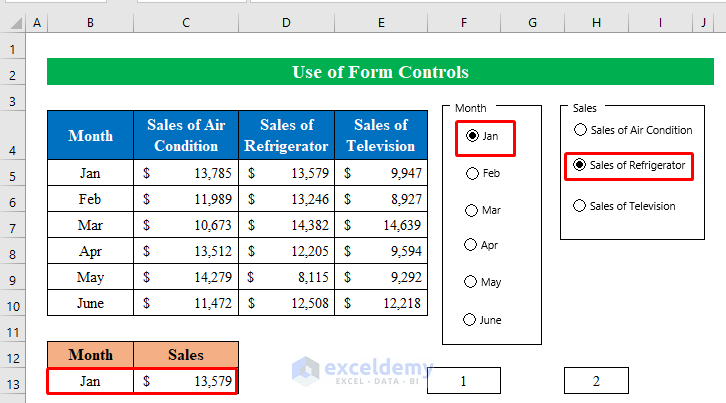Select the Jan result cell in row 13
726x403 pixels.
[90, 381]
